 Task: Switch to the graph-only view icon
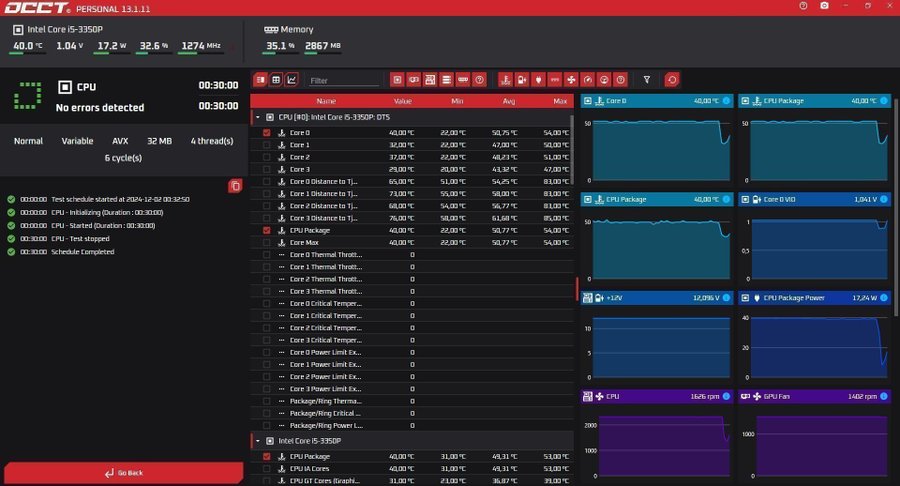click(291, 79)
